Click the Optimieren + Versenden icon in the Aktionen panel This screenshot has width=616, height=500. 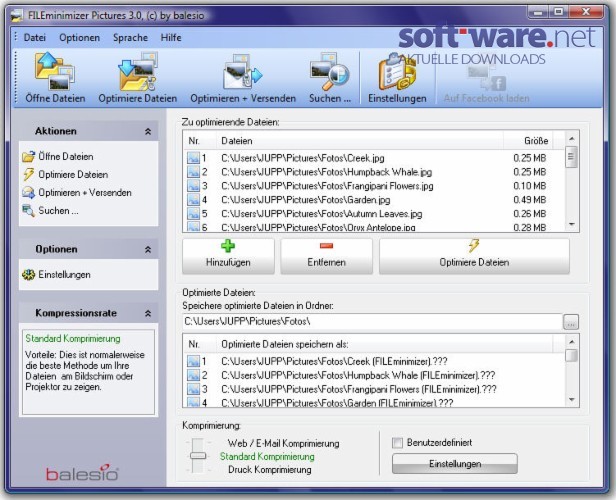pyautogui.click(x=28, y=192)
